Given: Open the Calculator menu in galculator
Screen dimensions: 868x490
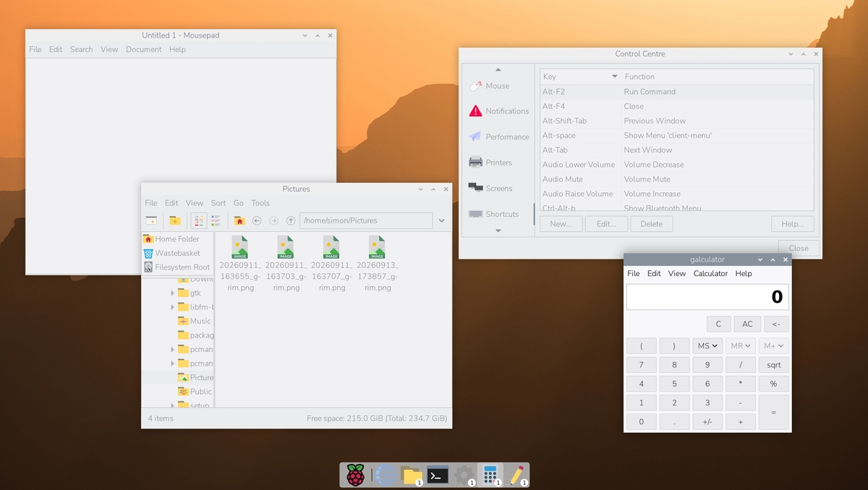Looking at the screenshot, I should click(710, 273).
